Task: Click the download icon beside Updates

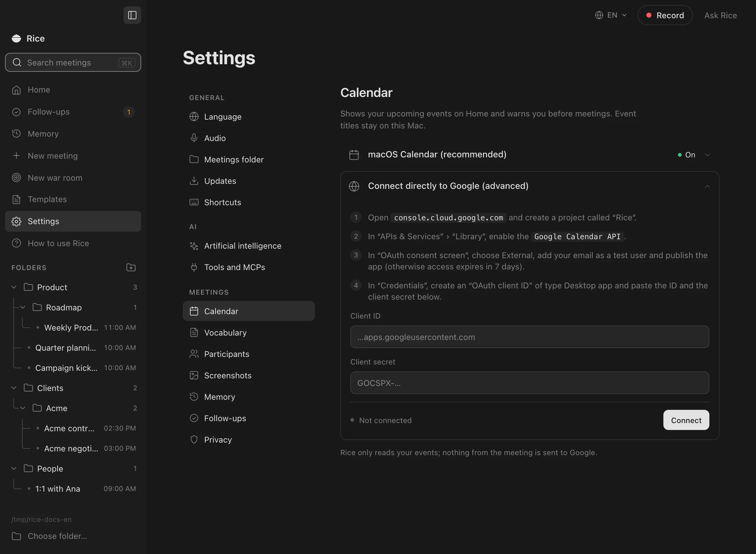Action: pos(194,181)
